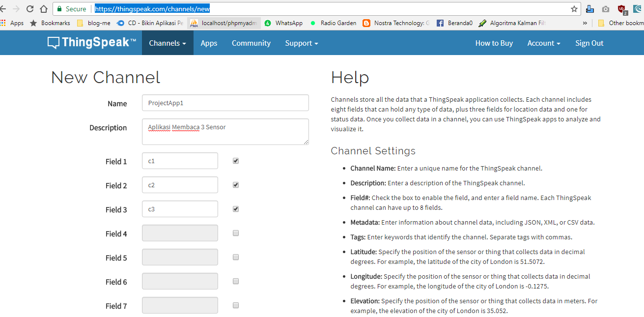Click the bold 'Field#:' help term
This screenshot has height=317, width=644.
360,198
